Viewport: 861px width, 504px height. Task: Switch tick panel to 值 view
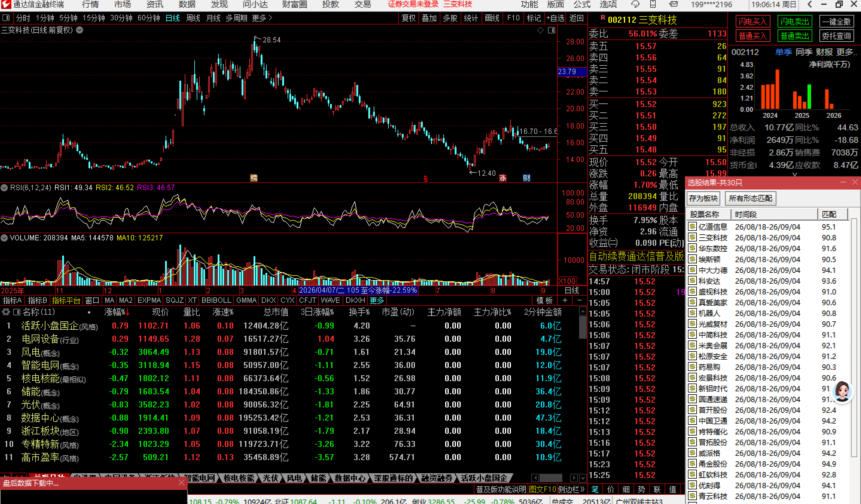(673, 489)
